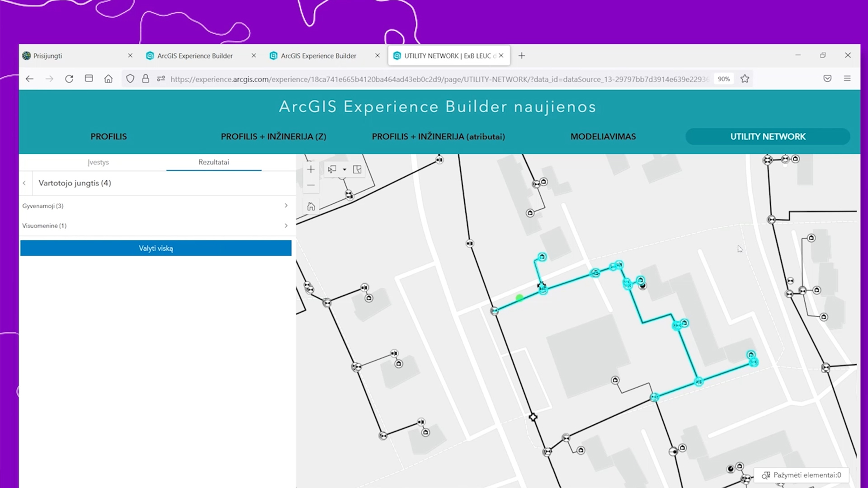Reload the page in the browser
The image size is (868, 488).
click(x=69, y=79)
